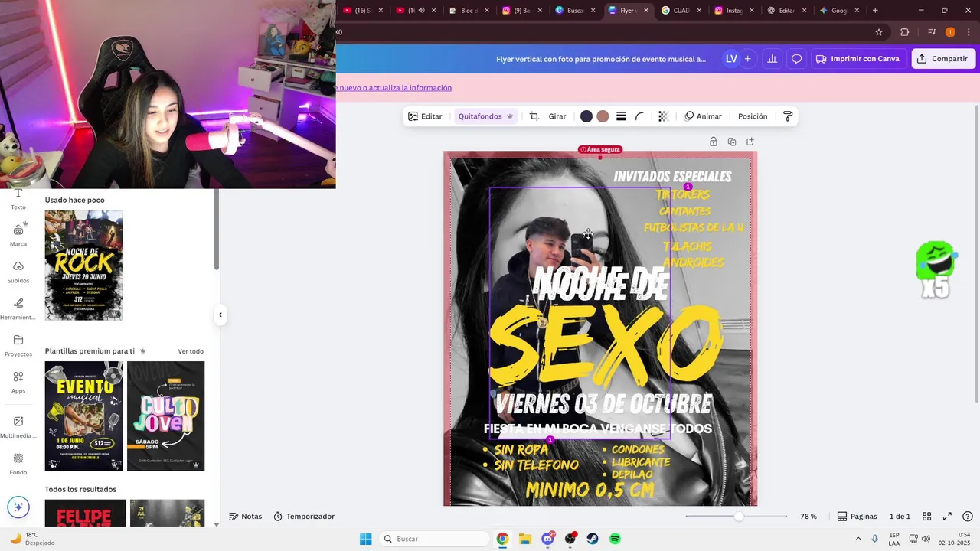Open the Páginas view

tap(857, 517)
